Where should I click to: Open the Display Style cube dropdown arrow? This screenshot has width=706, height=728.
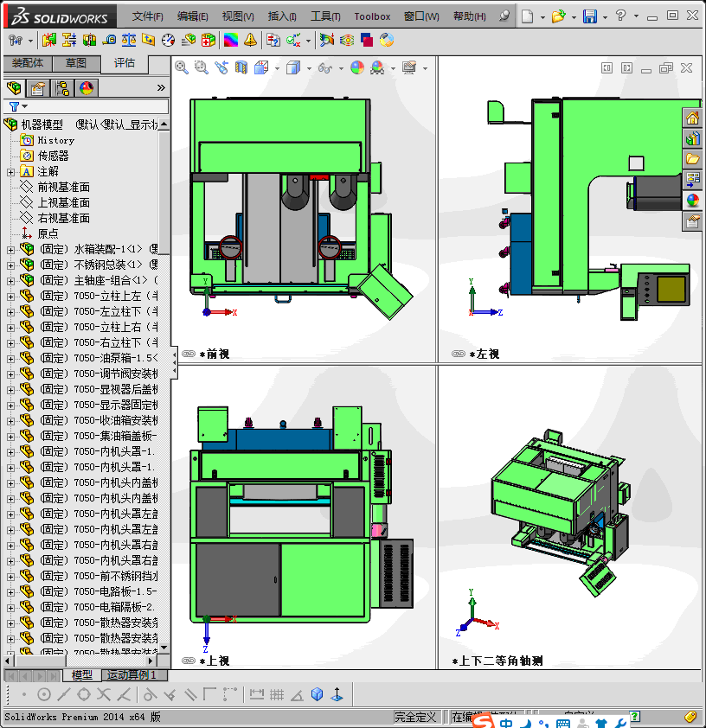pos(310,68)
